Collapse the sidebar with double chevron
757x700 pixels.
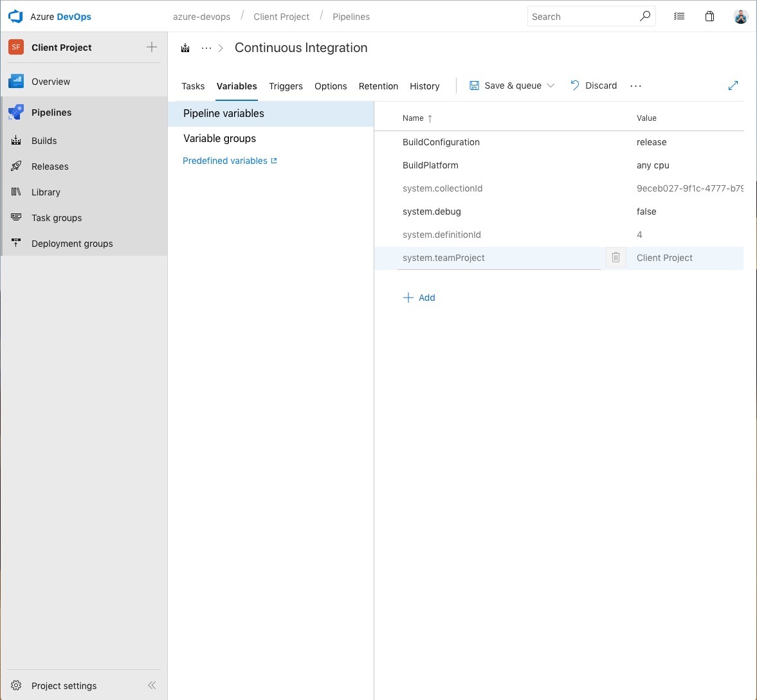point(152,685)
